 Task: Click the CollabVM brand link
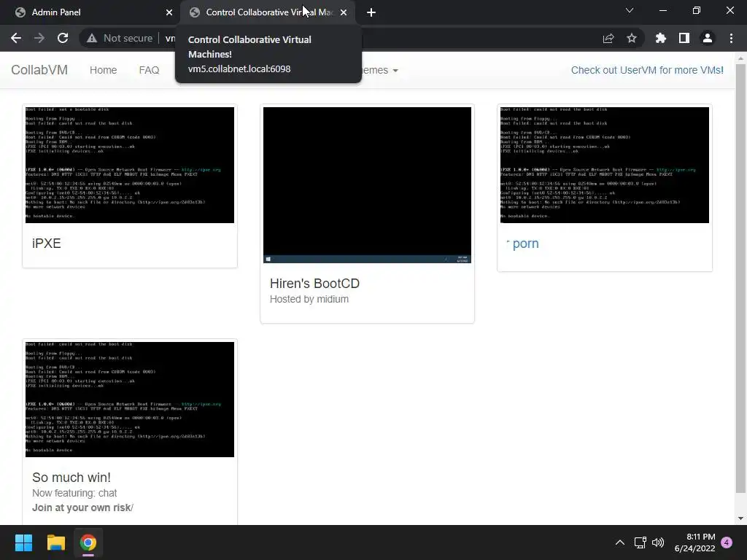pyautogui.click(x=39, y=70)
